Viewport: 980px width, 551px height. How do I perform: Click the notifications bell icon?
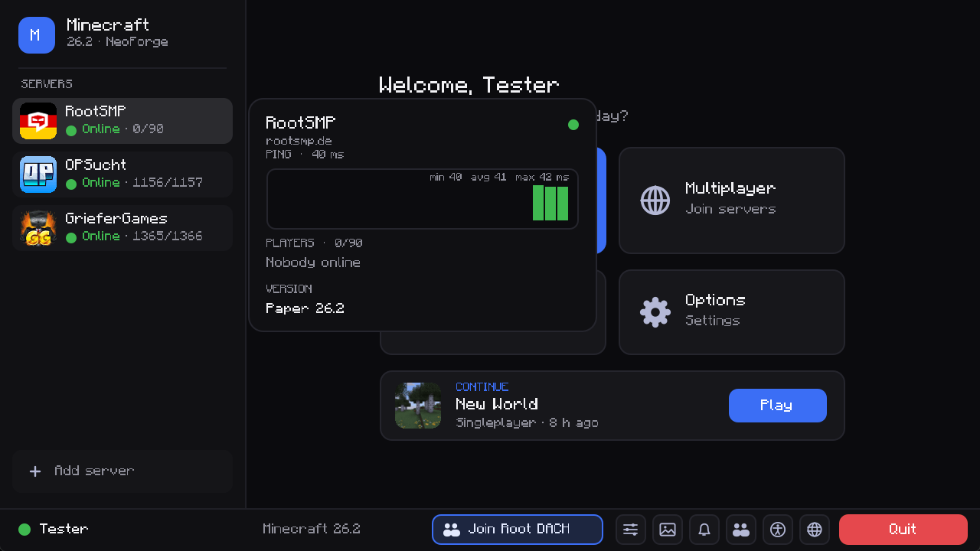tap(704, 530)
